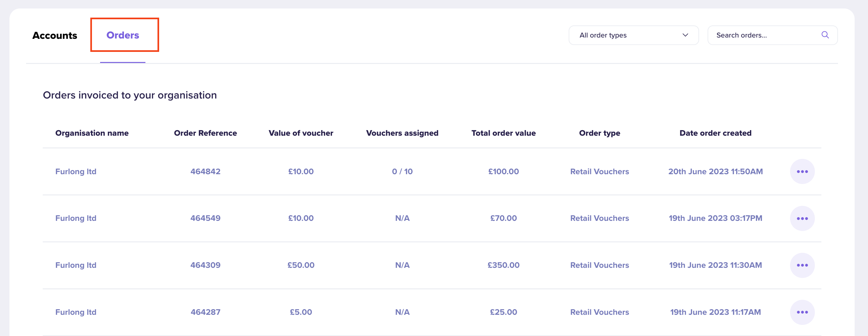Click Retail Vouchers in the 464287 row
Viewport: 868px width, 336px height.
point(599,312)
